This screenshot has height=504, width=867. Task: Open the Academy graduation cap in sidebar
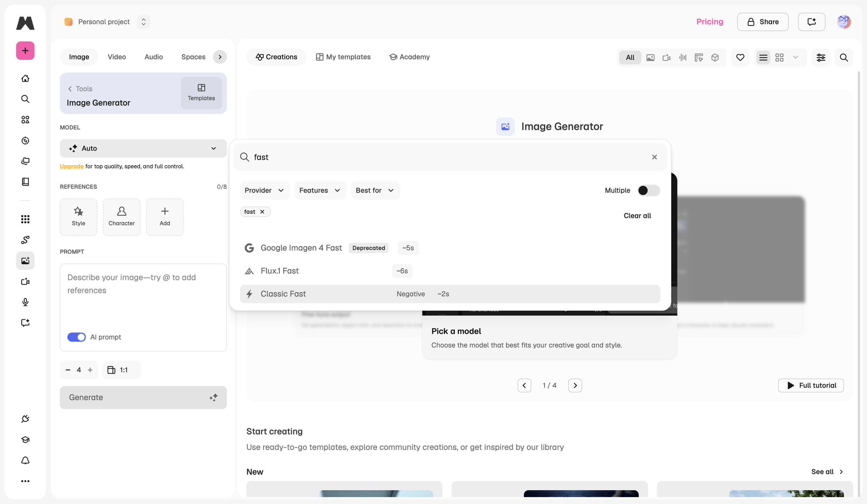25,440
